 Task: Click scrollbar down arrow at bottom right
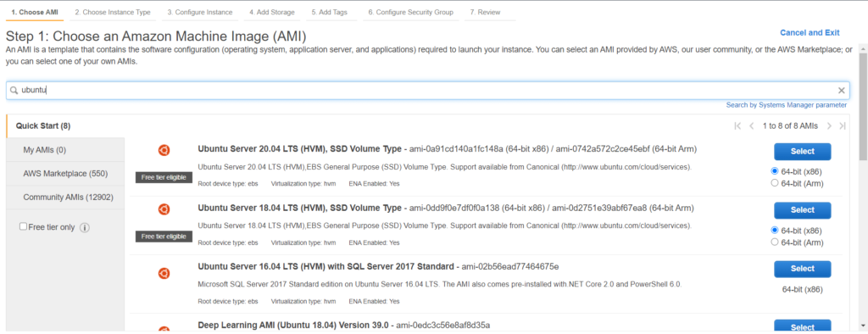pos(863,326)
